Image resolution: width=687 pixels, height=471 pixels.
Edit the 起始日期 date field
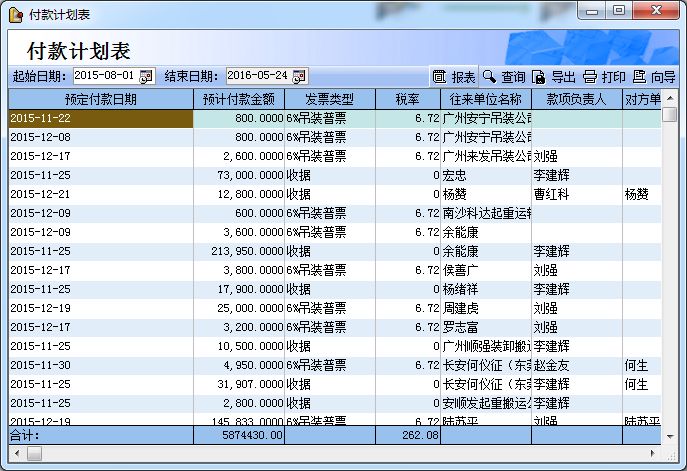click(104, 76)
